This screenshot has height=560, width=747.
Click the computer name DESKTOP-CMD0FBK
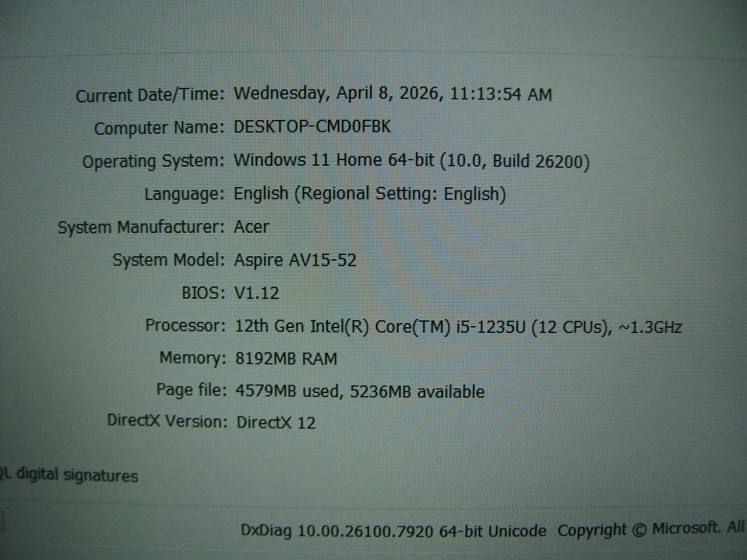312,127
